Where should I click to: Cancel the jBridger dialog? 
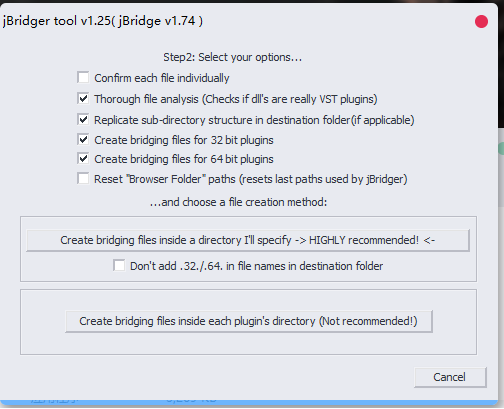coord(450,377)
